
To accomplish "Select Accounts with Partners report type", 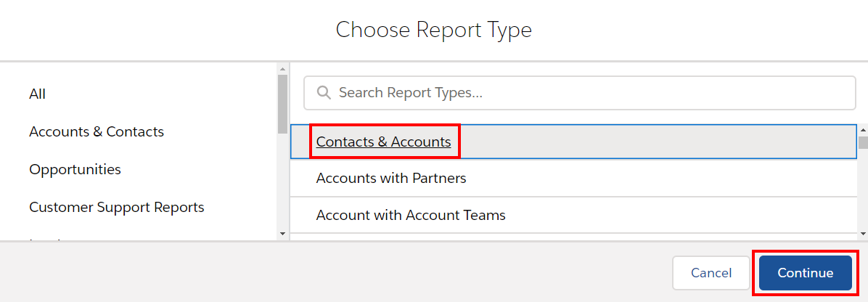I will (x=574, y=179).
